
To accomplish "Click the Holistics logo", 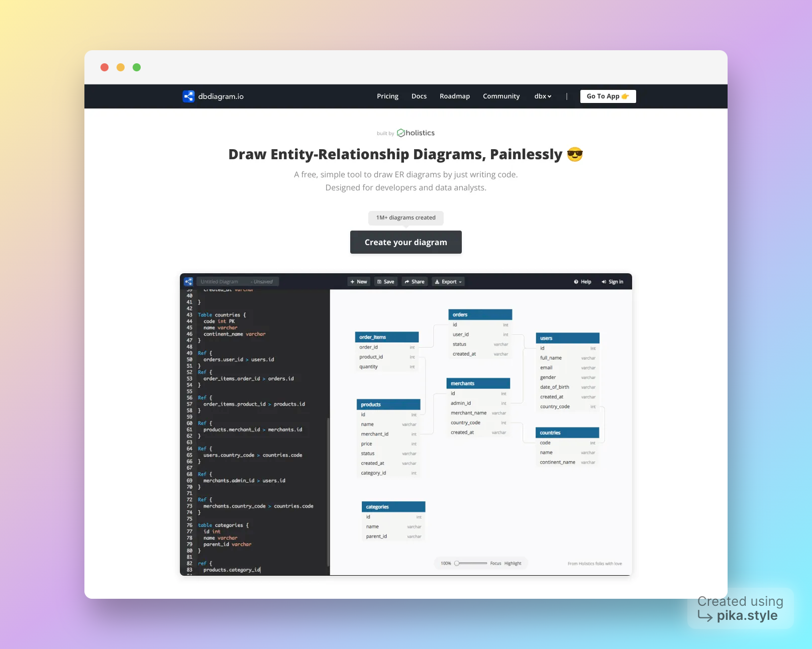I will [416, 133].
